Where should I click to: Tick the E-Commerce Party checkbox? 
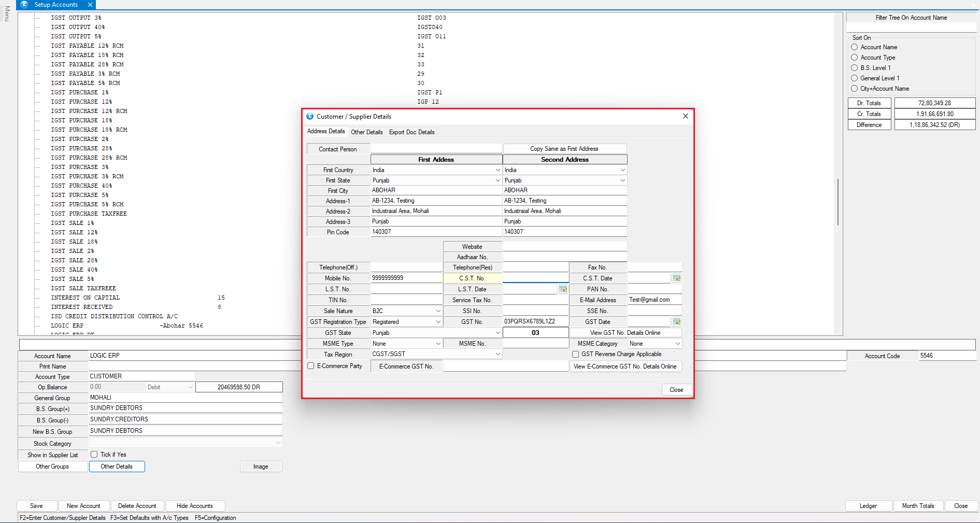311,366
